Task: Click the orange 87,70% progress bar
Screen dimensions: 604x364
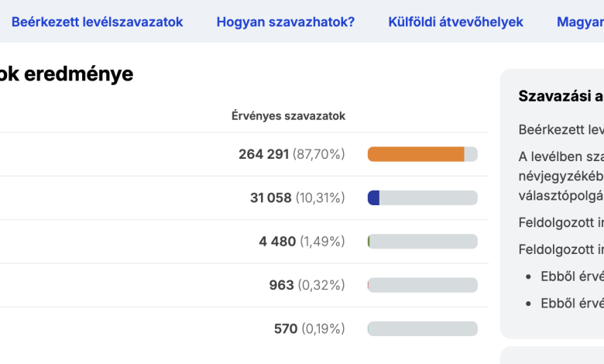Action: tap(422, 154)
